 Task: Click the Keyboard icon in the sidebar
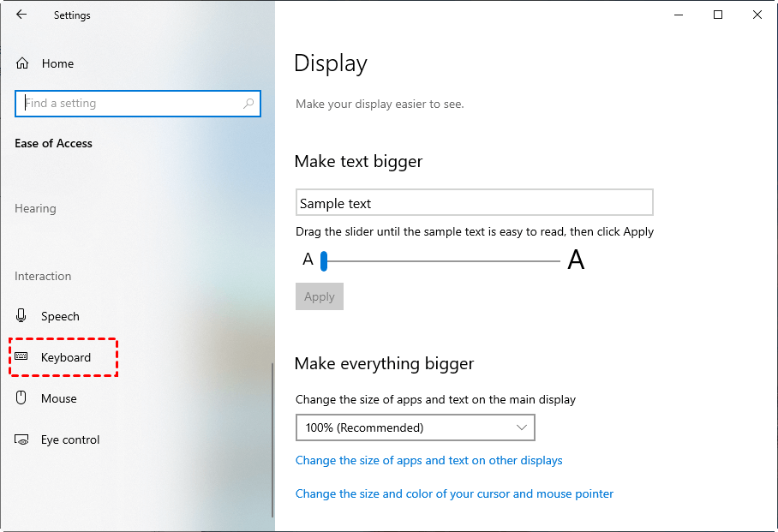(x=21, y=356)
